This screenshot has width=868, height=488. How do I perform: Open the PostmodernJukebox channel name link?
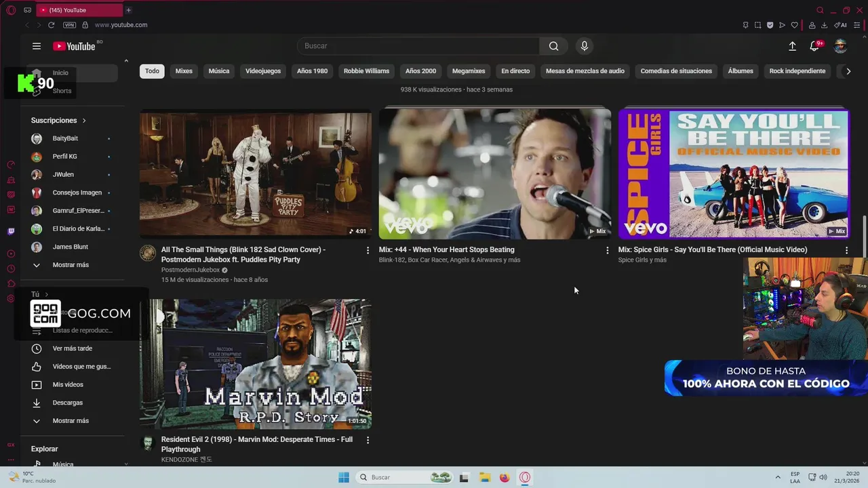(191, 270)
